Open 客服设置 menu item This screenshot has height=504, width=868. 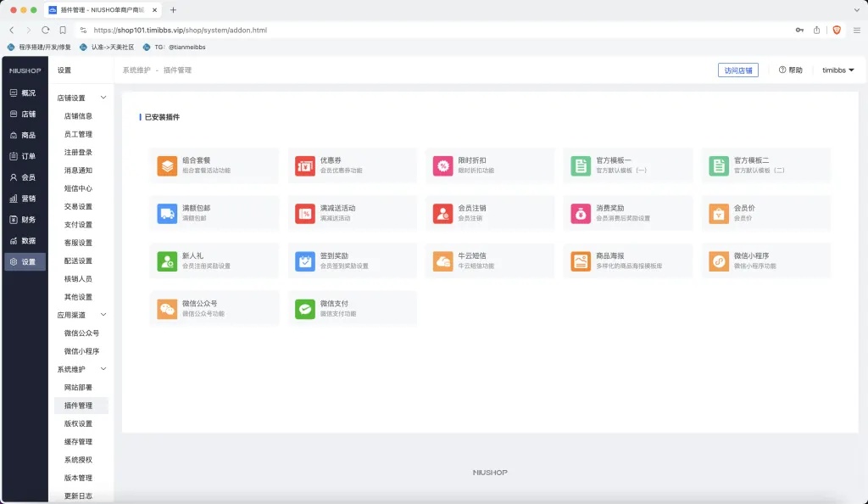[78, 243]
